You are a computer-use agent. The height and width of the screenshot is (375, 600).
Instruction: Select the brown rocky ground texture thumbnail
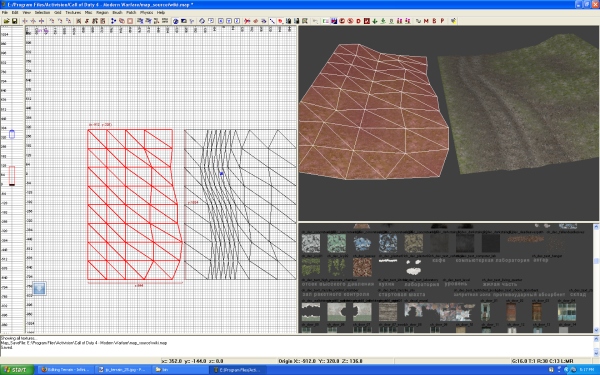[x=362, y=267]
